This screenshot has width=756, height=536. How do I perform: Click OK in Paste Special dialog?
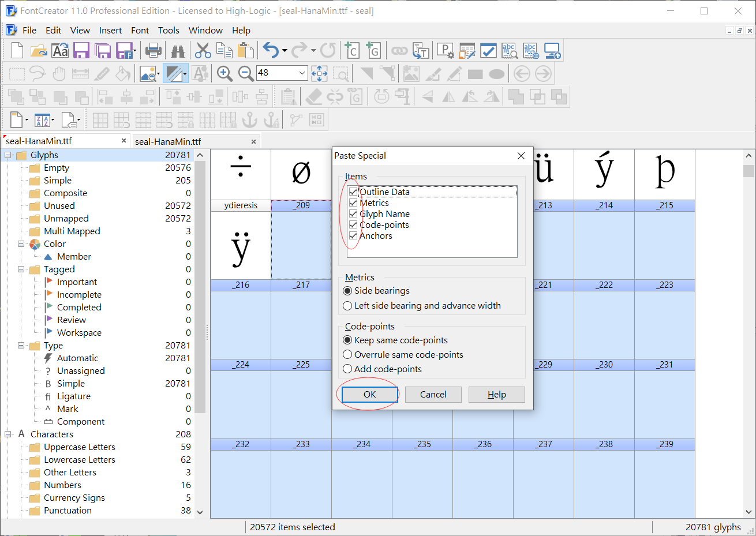(370, 395)
